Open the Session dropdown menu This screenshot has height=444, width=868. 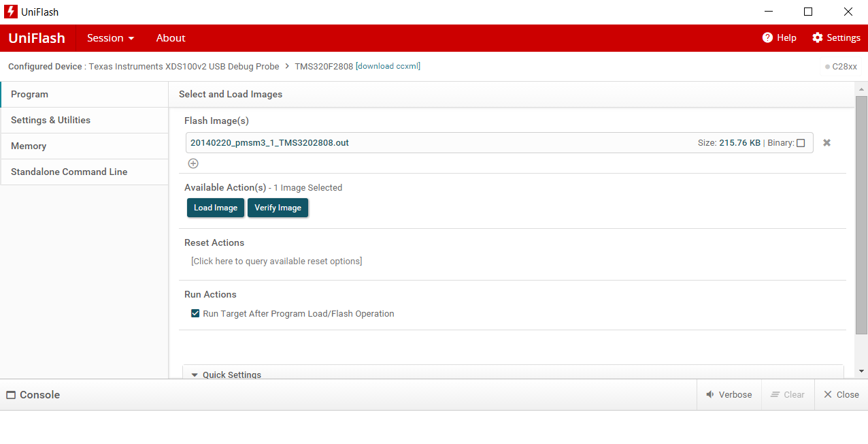point(110,38)
